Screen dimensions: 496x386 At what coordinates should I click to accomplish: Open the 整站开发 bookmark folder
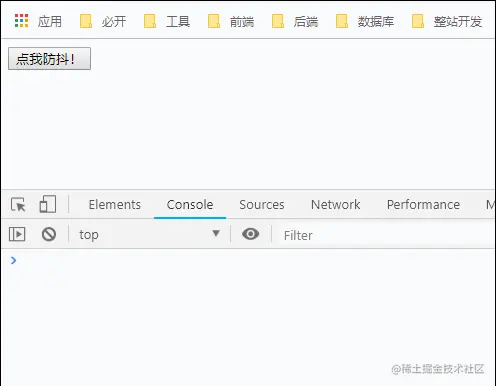447,21
